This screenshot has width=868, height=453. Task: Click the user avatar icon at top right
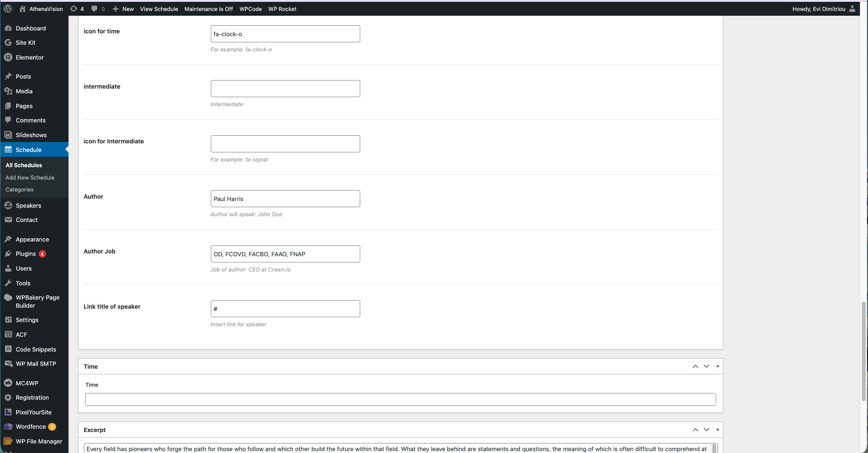tap(852, 9)
